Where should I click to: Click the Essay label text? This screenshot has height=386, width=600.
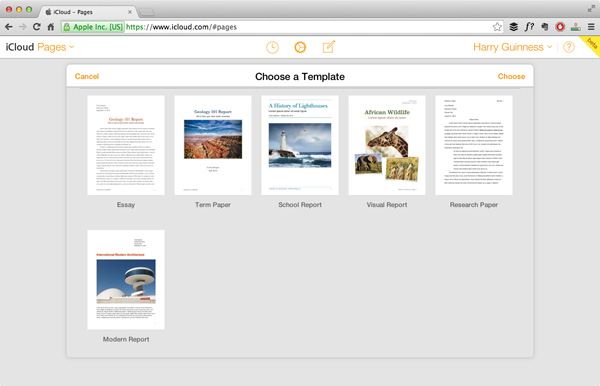[x=126, y=205]
